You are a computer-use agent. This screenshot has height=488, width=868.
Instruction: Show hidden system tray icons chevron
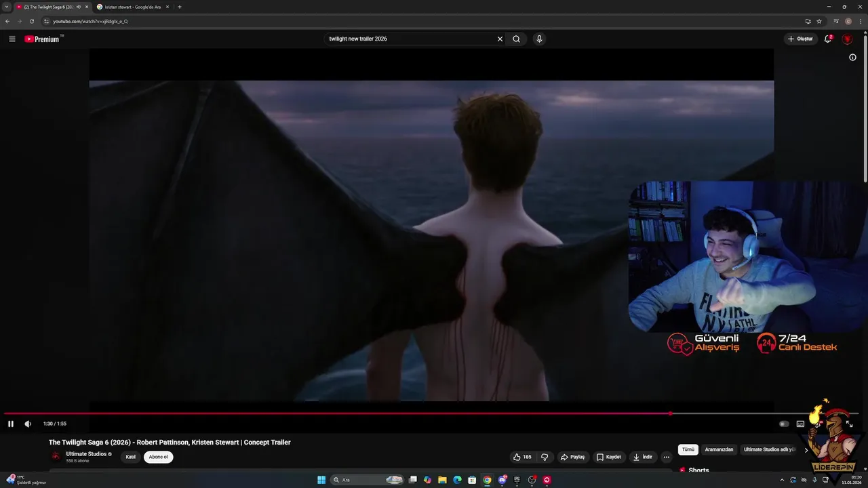pos(782,480)
